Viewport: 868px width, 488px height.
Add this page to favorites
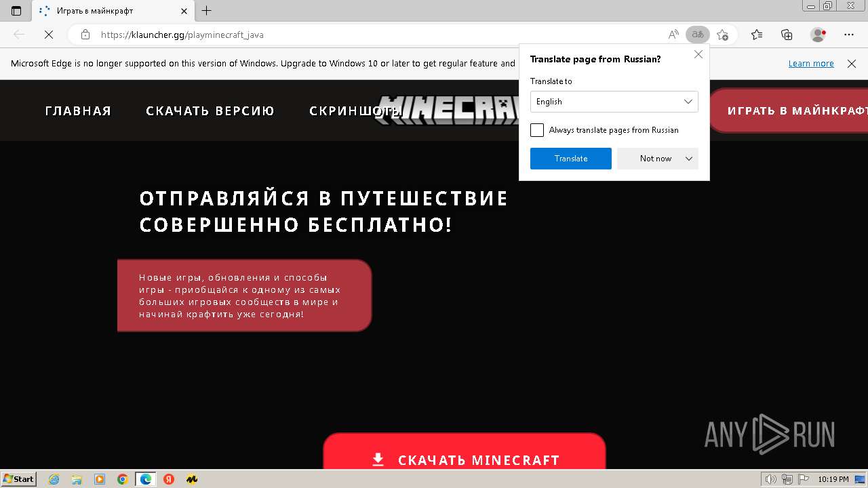[x=722, y=35]
